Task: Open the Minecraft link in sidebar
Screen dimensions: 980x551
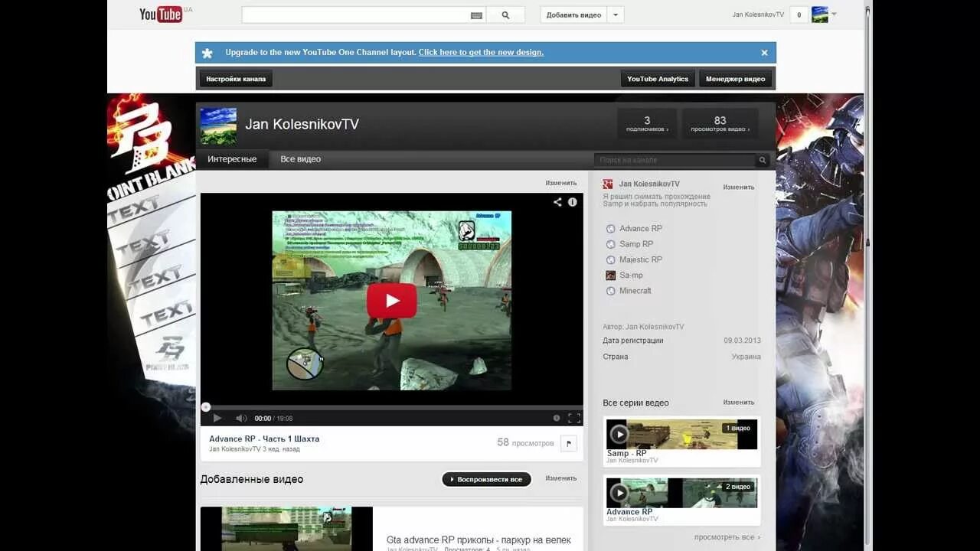Action: pyautogui.click(x=635, y=291)
